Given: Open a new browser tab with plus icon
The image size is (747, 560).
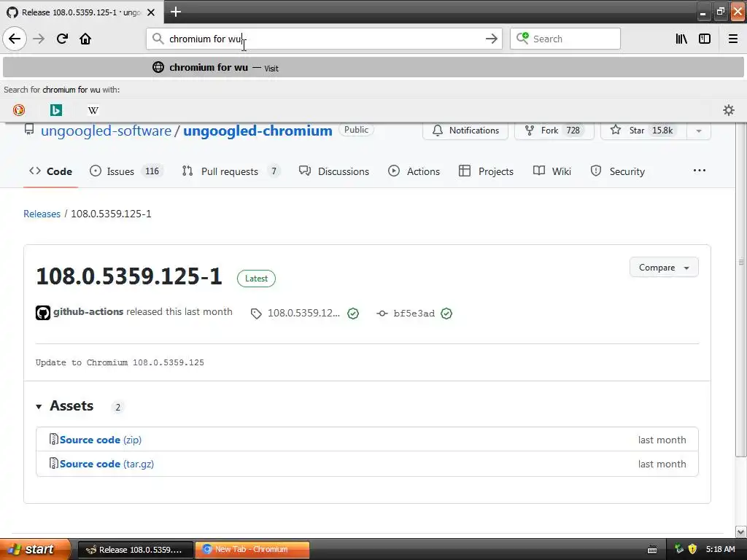Looking at the screenshot, I should coord(175,12).
